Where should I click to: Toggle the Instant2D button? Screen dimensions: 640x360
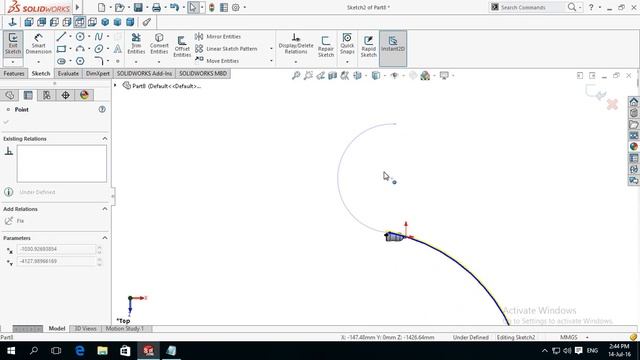click(393, 48)
